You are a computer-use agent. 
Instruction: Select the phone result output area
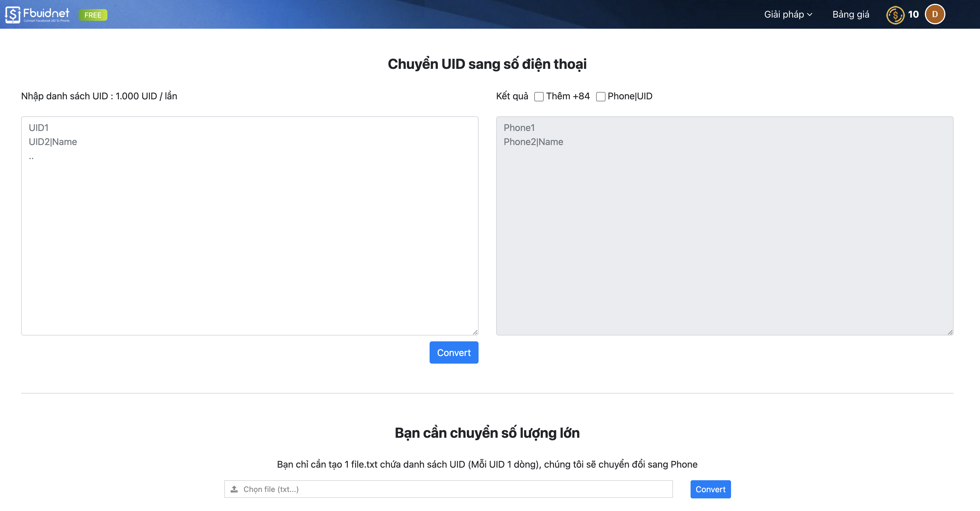(725, 225)
